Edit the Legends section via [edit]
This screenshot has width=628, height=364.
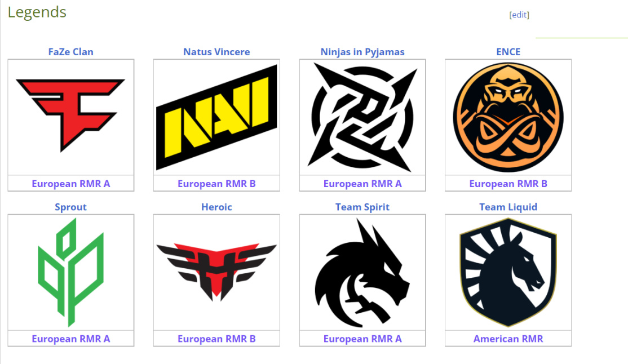[519, 15]
